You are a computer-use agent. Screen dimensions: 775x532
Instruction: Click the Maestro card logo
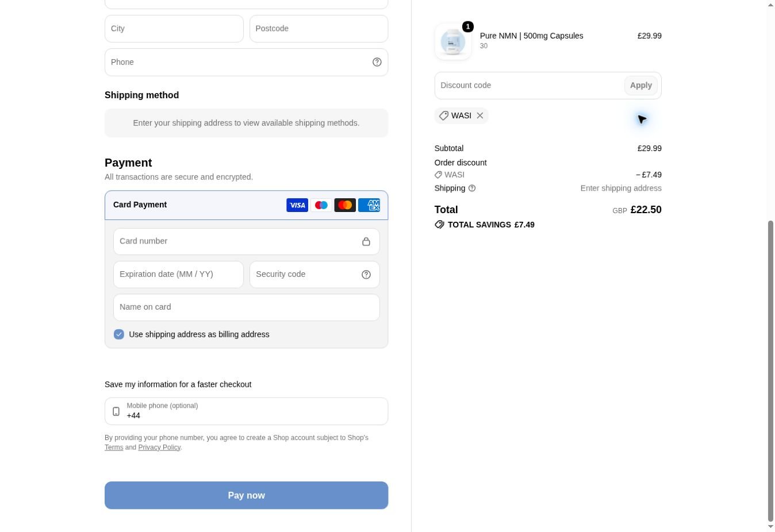(x=321, y=205)
